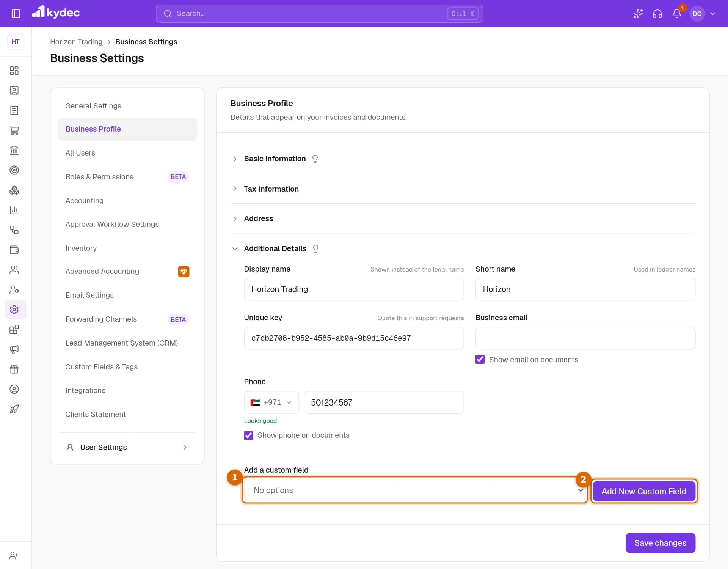The image size is (728, 569).
Task: Open the gift box icon in the sidebar
Action: tap(14, 369)
